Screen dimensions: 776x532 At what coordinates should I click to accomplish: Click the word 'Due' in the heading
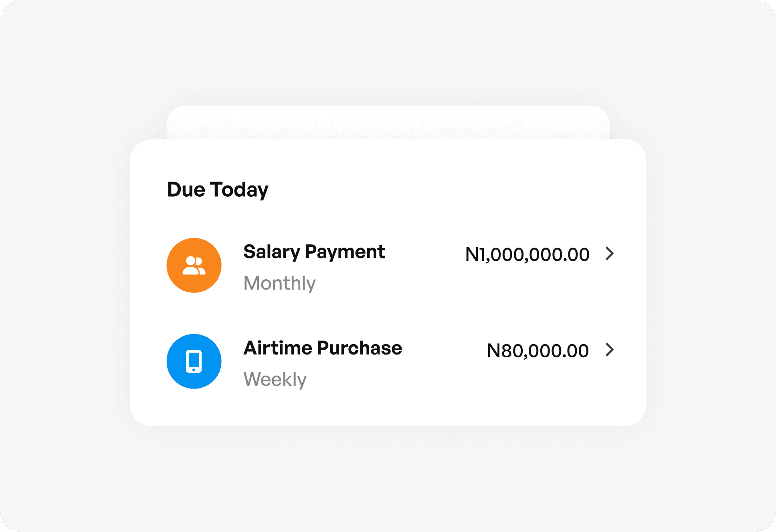click(186, 189)
